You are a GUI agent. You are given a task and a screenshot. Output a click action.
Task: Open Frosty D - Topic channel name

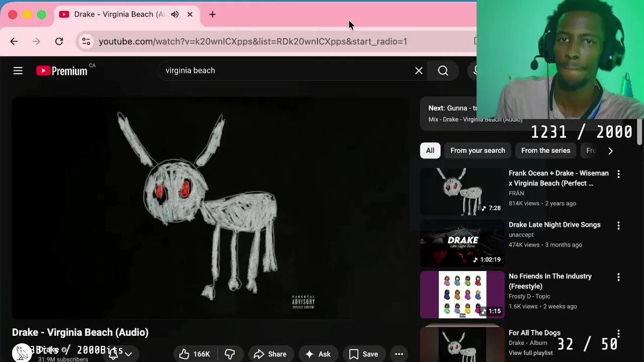click(529, 297)
